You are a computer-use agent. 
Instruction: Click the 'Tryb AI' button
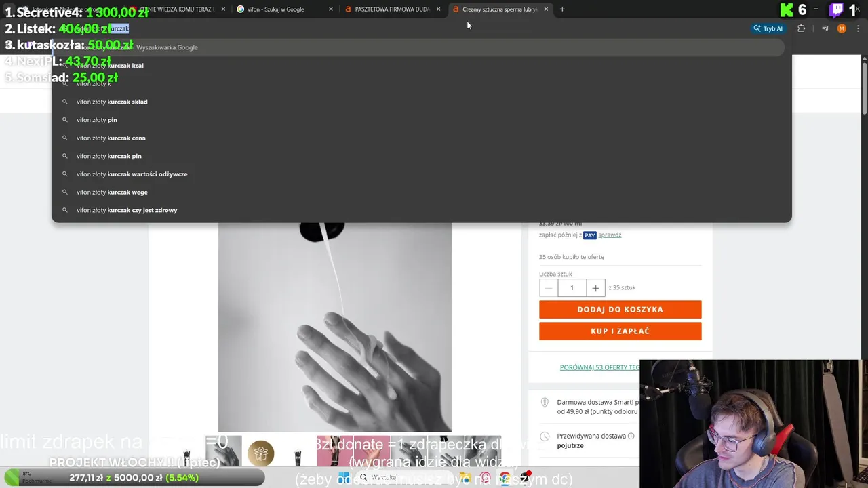tap(768, 28)
